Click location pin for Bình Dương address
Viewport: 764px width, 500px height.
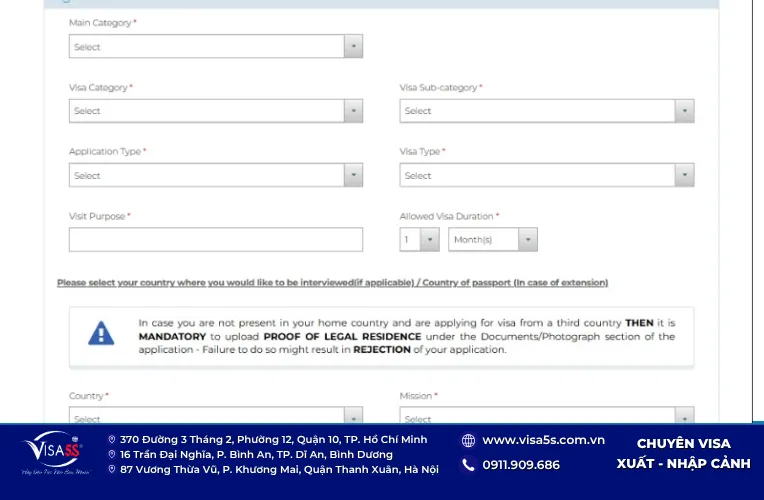pyautogui.click(x=112, y=454)
